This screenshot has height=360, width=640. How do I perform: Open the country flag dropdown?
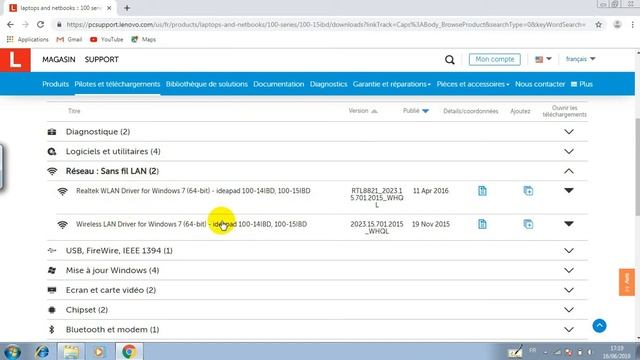click(x=543, y=59)
